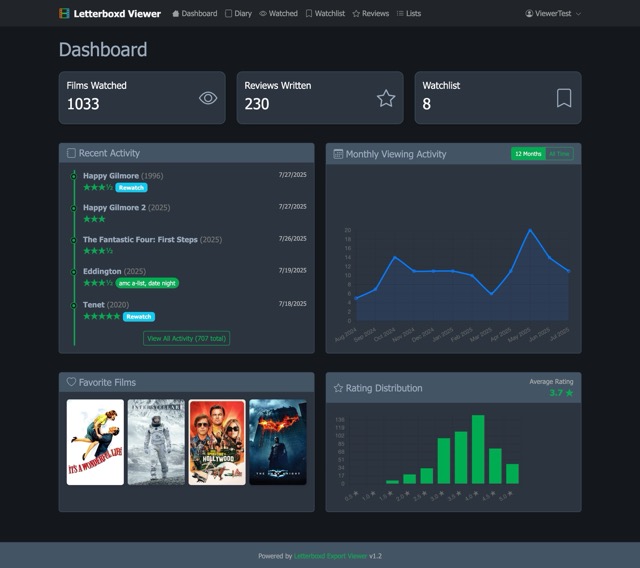This screenshot has height=568, width=640.
Task: Click the eye icon in Films Watched card
Action: coord(208,98)
